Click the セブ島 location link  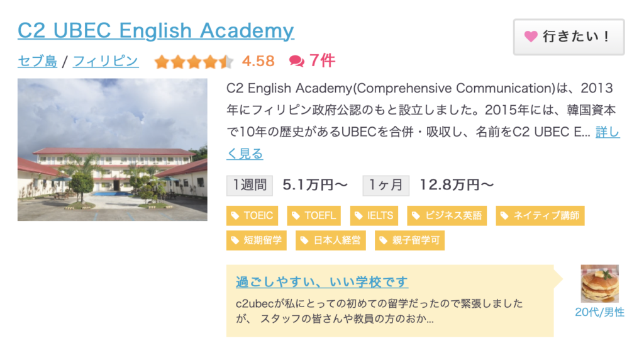coord(37,62)
